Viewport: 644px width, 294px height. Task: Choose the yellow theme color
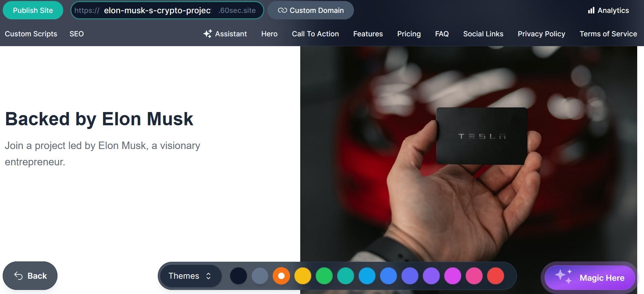[303, 276]
